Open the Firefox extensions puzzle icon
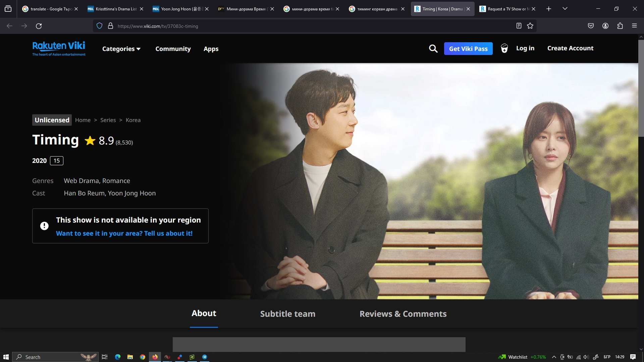 coord(620,26)
